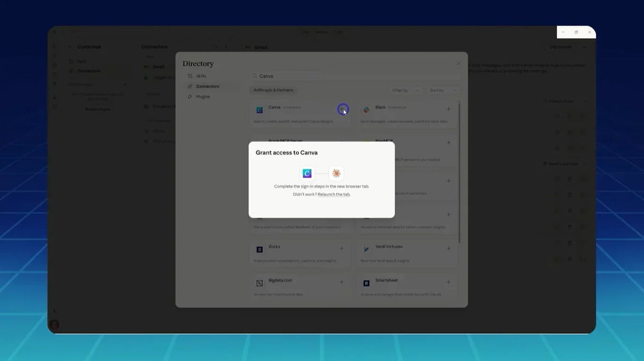644x361 pixels.
Task: Select the Anthropic & Partners filter chip
Action: [x=273, y=90]
